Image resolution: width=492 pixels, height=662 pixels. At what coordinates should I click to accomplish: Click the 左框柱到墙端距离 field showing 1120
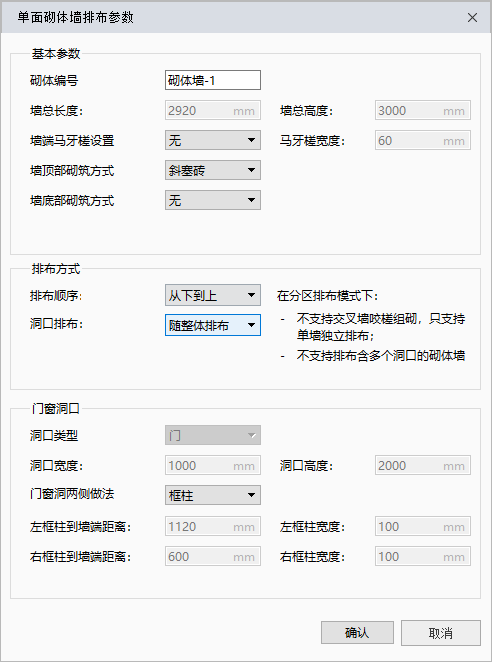pyautogui.click(x=212, y=526)
